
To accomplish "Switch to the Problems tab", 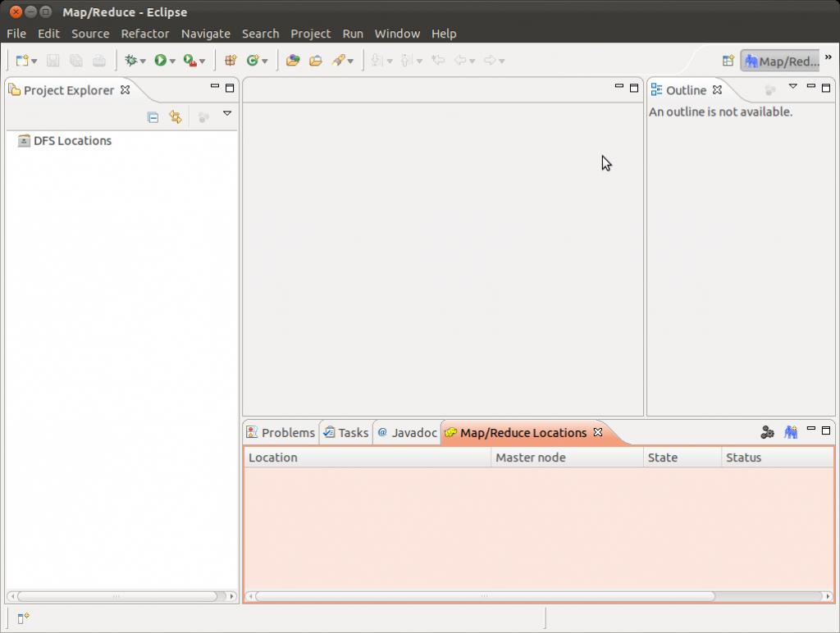I will (281, 433).
